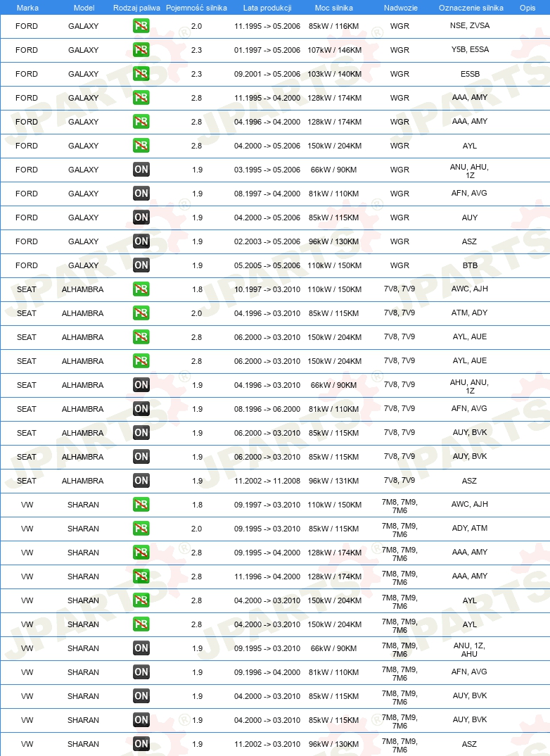
Task: Select engine code cell ANU, AHU, 1Z
Action: pos(470,171)
